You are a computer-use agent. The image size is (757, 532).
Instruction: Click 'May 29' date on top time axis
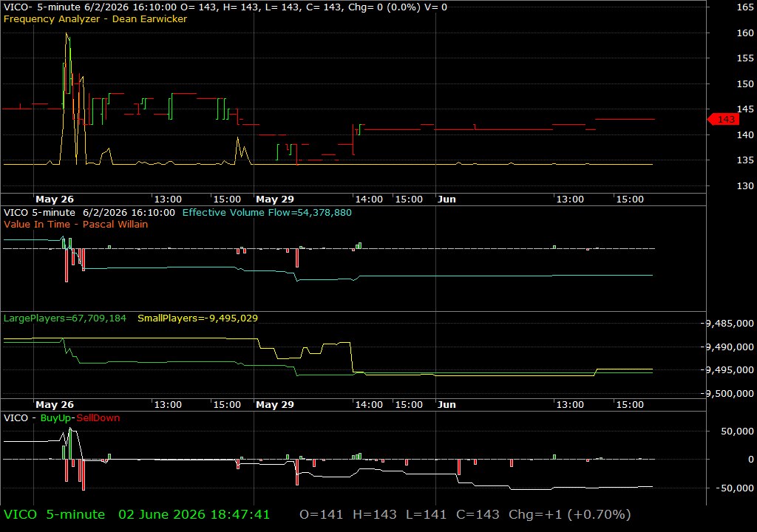click(x=275, y=199)
